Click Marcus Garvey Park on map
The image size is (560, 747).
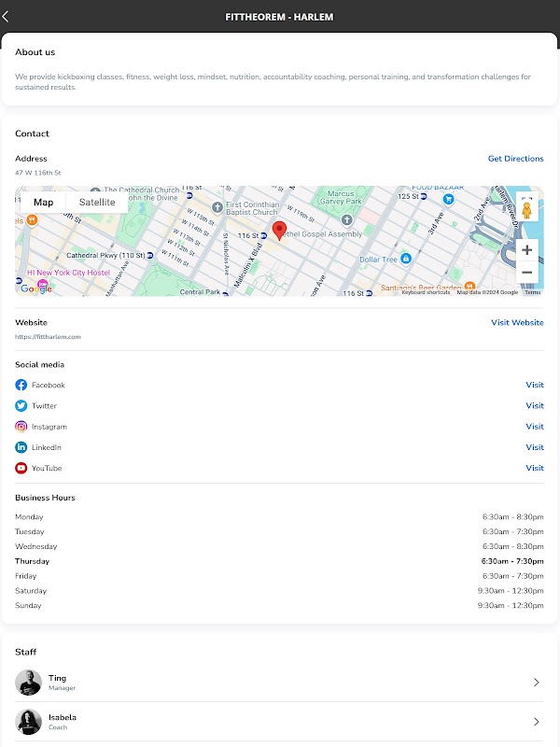coord(341,197)
